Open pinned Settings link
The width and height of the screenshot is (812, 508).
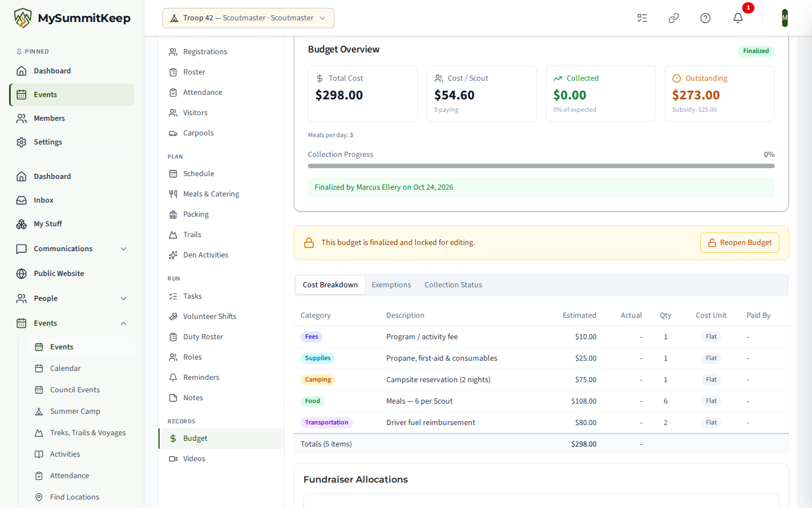72,142
